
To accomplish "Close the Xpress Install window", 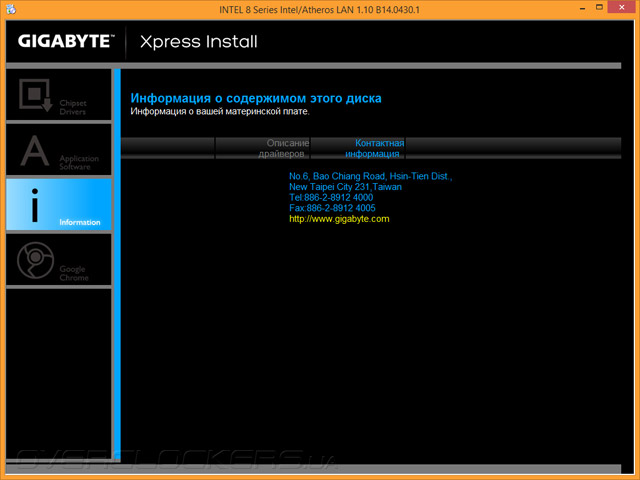I will pyautogui.click(x=622, y=7).
